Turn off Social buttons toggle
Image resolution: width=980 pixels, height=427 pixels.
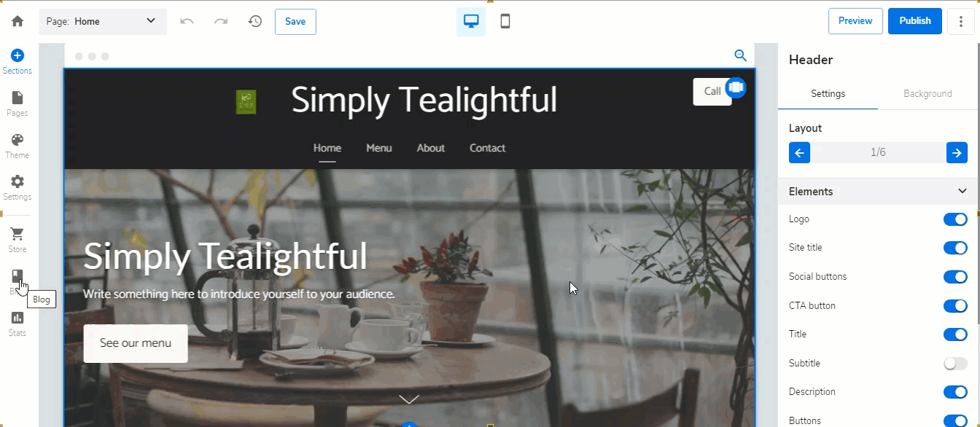coord(955,277)
